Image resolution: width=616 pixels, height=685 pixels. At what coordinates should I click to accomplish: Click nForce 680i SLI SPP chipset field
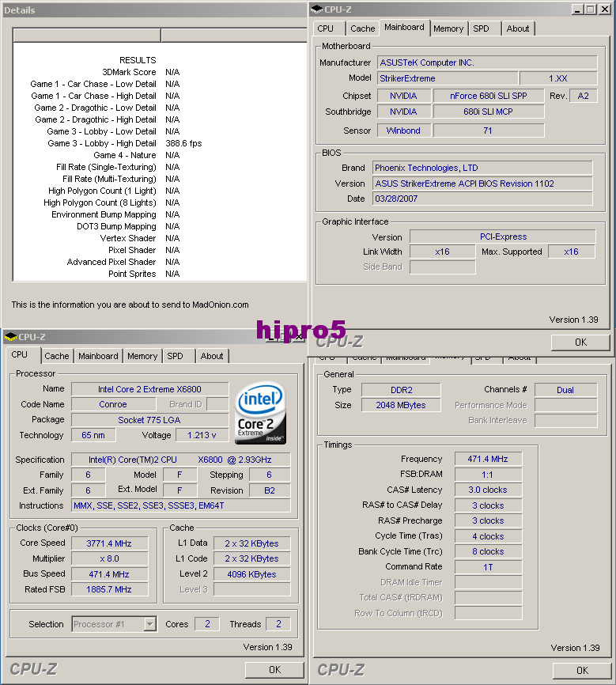point(489,96)
